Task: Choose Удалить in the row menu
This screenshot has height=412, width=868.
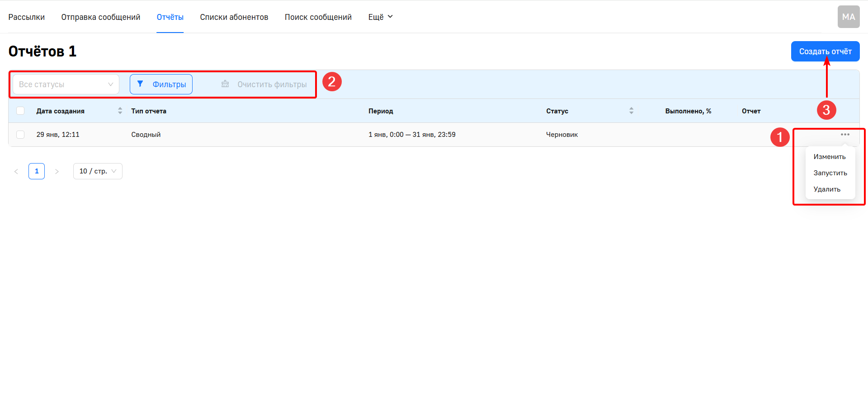Action: (827, 189)
